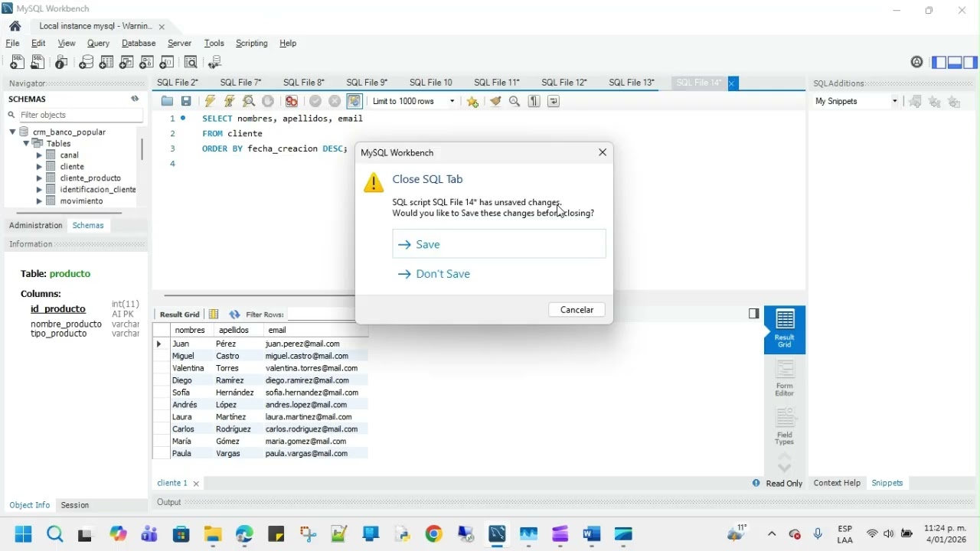Open a SQL script file in new tab
This screenshot has height=551, width=980.
(38, 63)
